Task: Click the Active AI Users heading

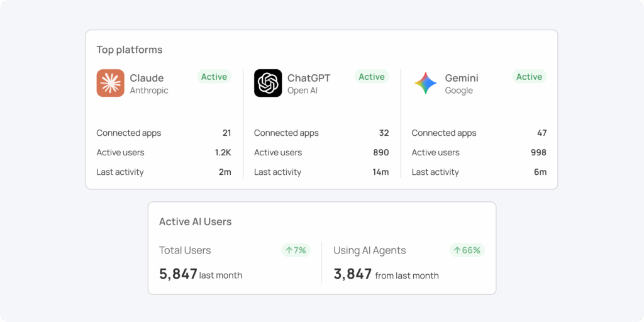Action: 195,222
